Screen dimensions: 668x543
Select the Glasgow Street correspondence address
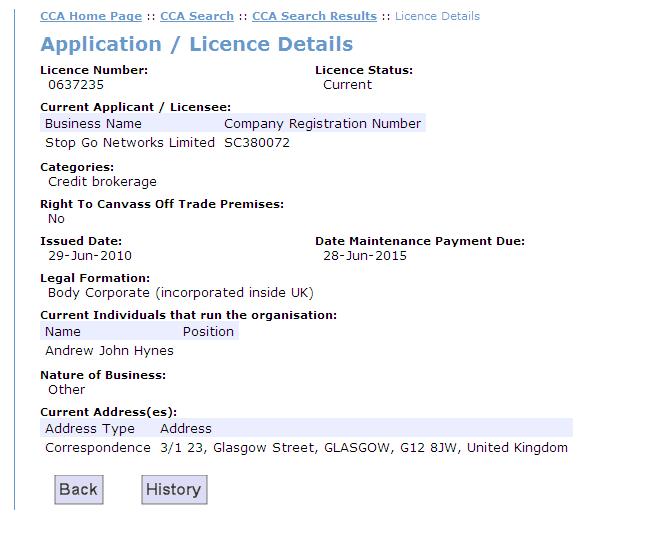(x=363, y=448)
